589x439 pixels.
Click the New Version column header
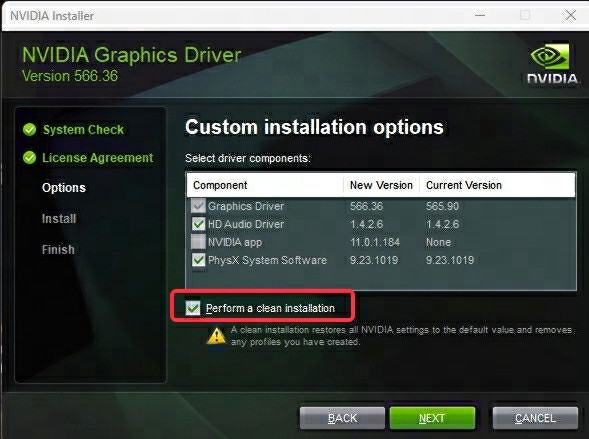tap(381, 185)
